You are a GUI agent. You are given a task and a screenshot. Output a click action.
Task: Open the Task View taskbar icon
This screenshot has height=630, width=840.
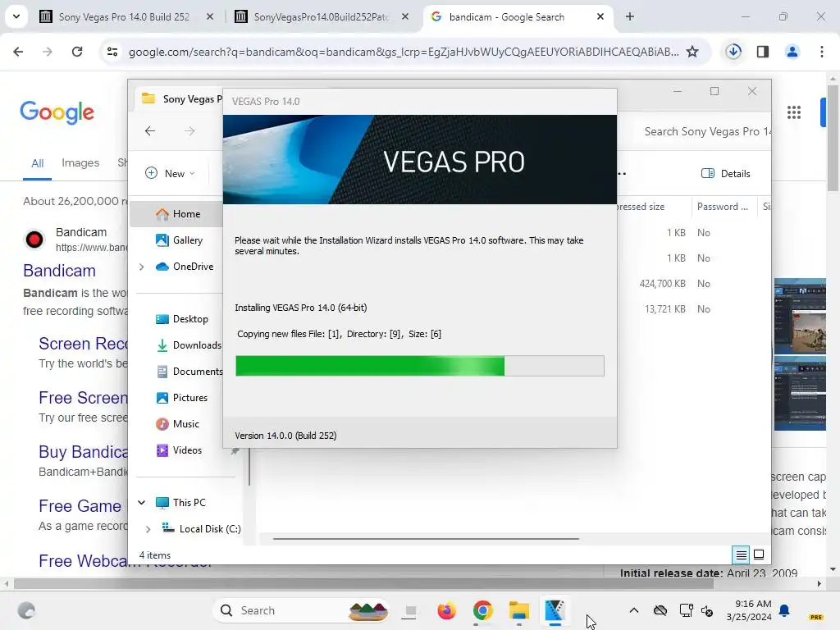click(410, 610)
